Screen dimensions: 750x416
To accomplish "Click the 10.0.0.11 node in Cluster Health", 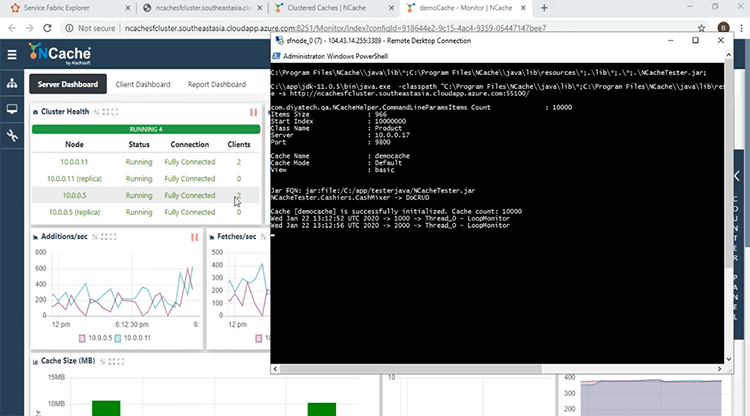I will pyautogui.click(x=74, y=162).
